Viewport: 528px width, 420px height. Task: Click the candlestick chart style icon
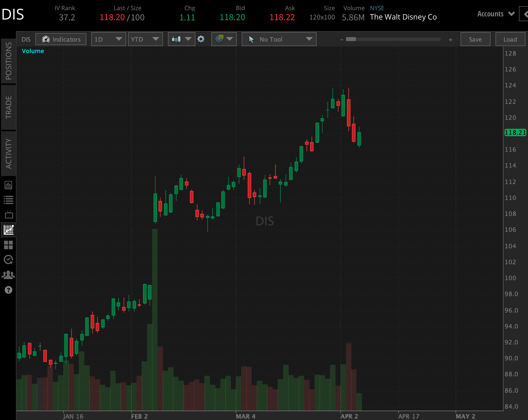pos(177,39)
